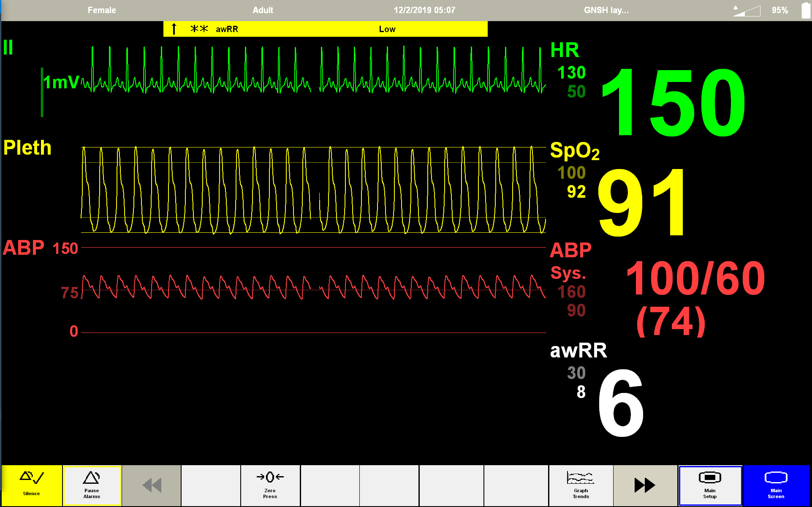Click the Pause Alarms button
The width and height of the screenshot is (812, 507).
[x=92, y=485]
